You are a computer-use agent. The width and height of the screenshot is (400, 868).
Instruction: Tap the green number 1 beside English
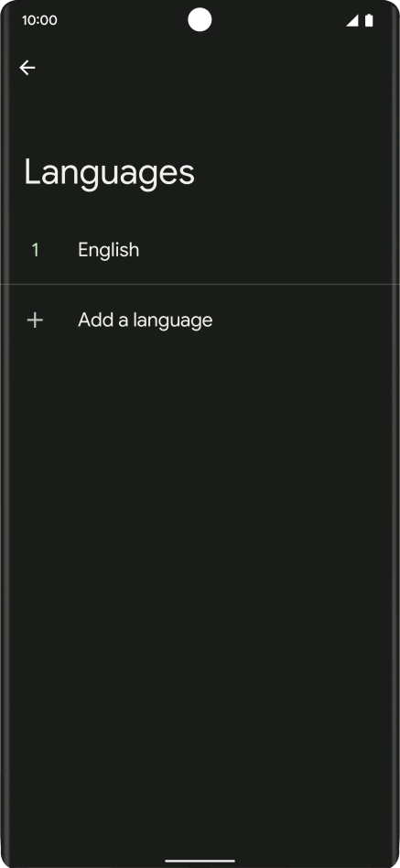(x=36, y=250)
